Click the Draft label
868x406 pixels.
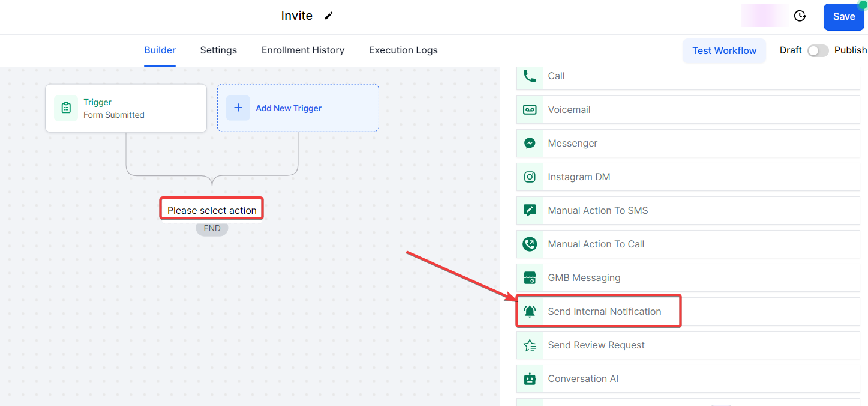pyautogui.click(x=791, y=50)
